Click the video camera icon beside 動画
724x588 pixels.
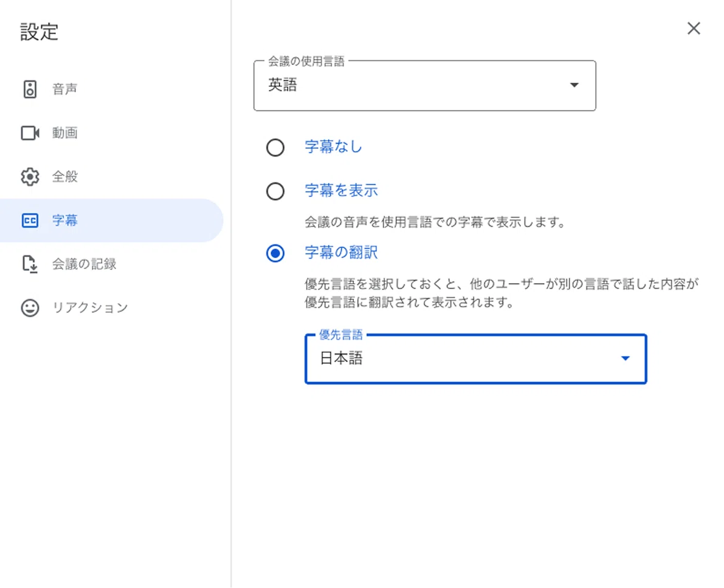coord(30,133)
